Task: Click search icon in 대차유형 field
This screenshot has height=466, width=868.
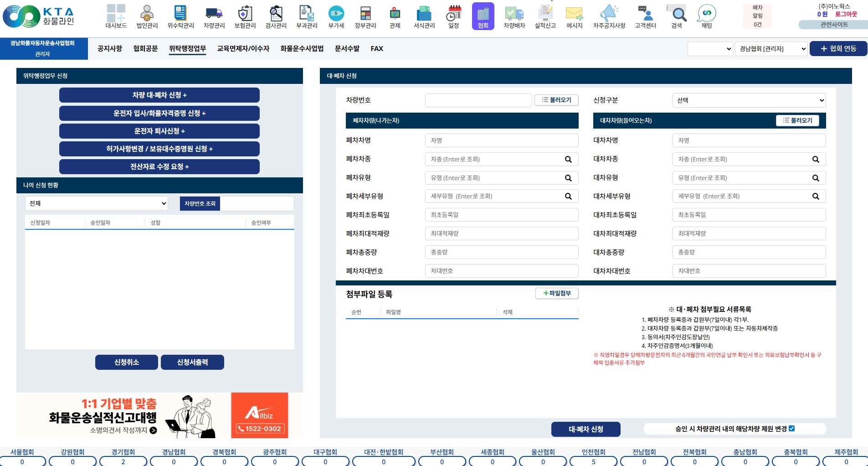Action: coord(816,178)
